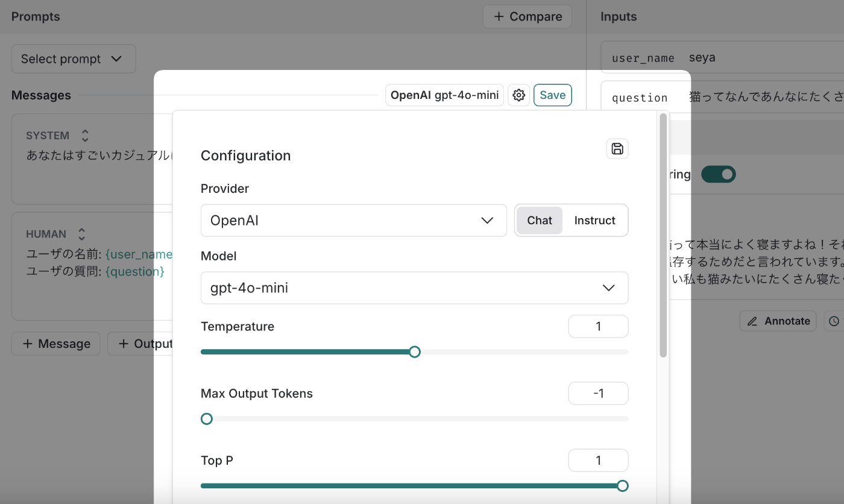Click the configuration panel scrollbar
The width and height of the screenshot is (844, 504).
[663, 235]
